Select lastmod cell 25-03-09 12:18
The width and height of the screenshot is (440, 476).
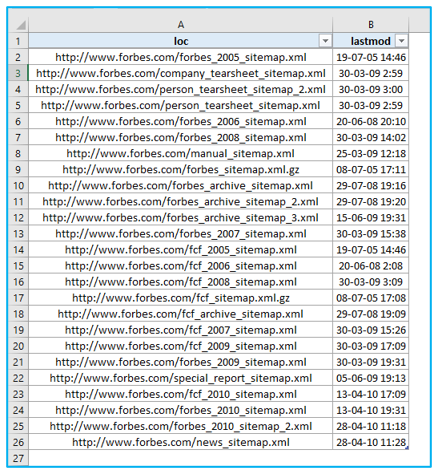pos(371,154)
